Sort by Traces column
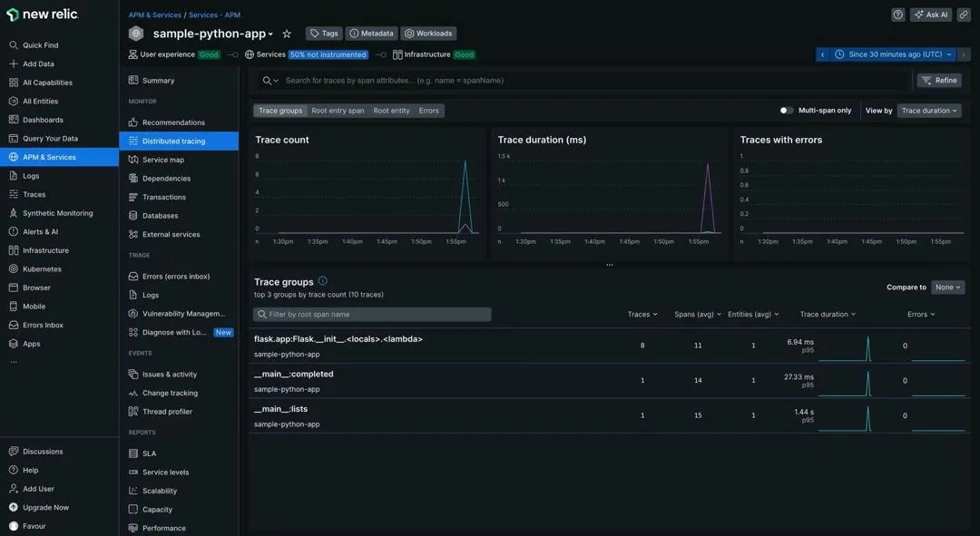Screen dimensions: 980x536 coord(642,314)
